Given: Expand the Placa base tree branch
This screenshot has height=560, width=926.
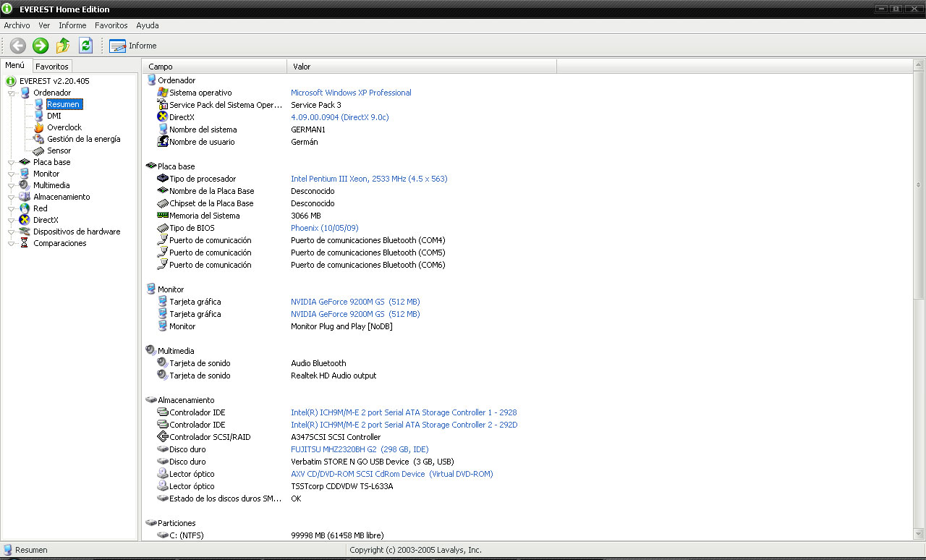Looking at the screenshot, I should 12,162.
